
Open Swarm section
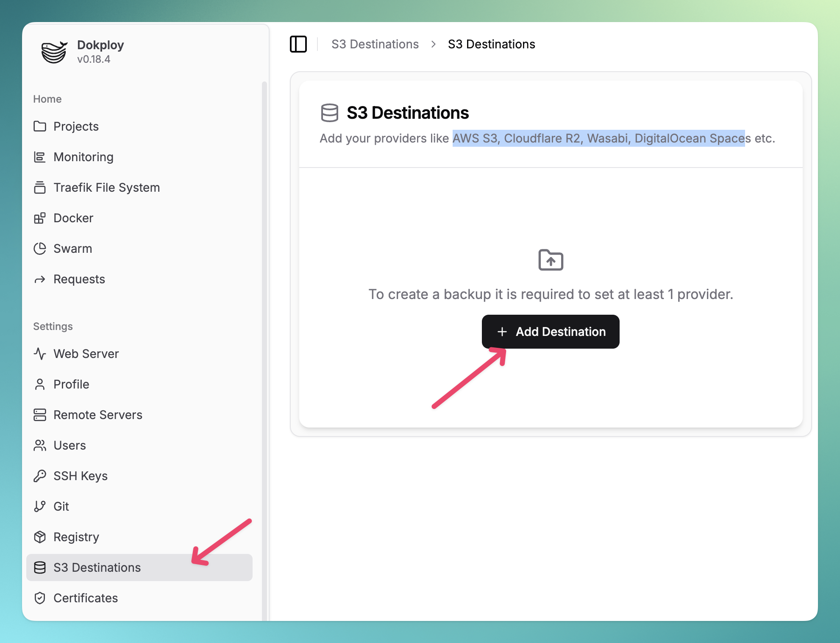pyautogui.click(x=139, y=249)
